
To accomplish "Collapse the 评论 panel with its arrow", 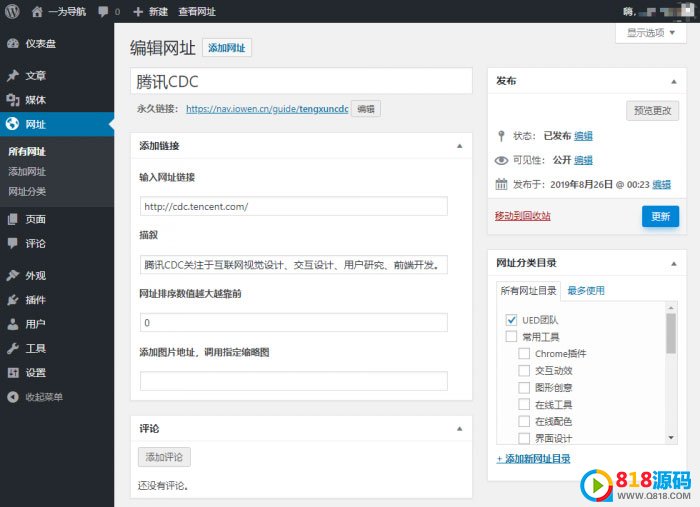I will pyautogui.click(x=459, y=429).
